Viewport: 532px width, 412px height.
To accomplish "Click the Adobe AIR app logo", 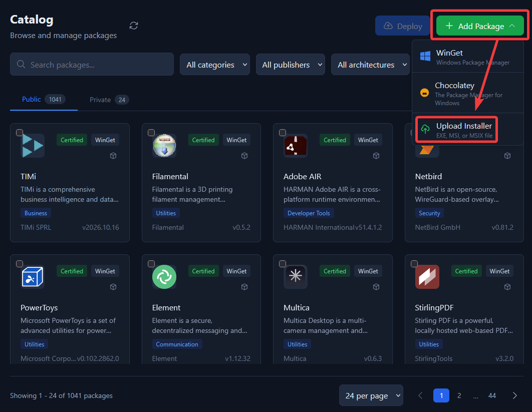I will (x=296, y=146).
